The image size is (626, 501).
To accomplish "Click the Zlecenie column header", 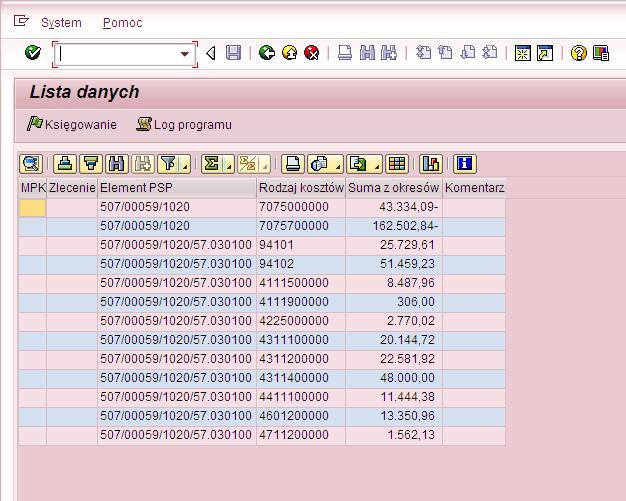I will click(x=72, y=188).
